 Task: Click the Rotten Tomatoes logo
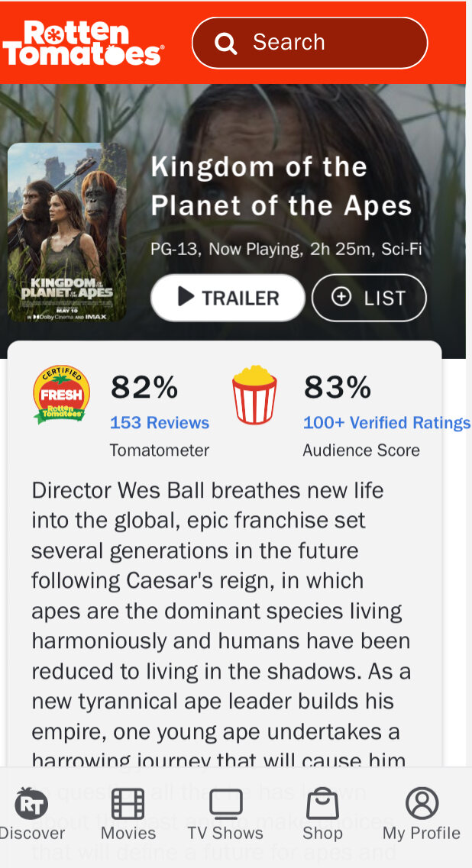82,43
